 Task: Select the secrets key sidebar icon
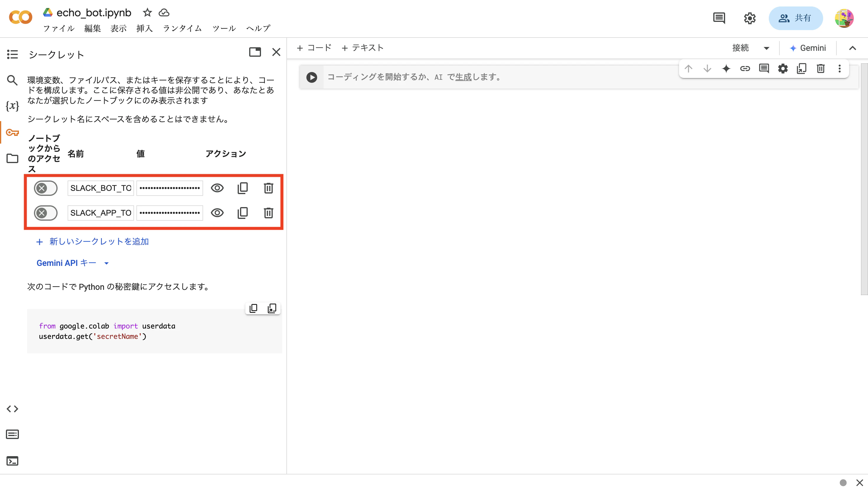point(12,132)
